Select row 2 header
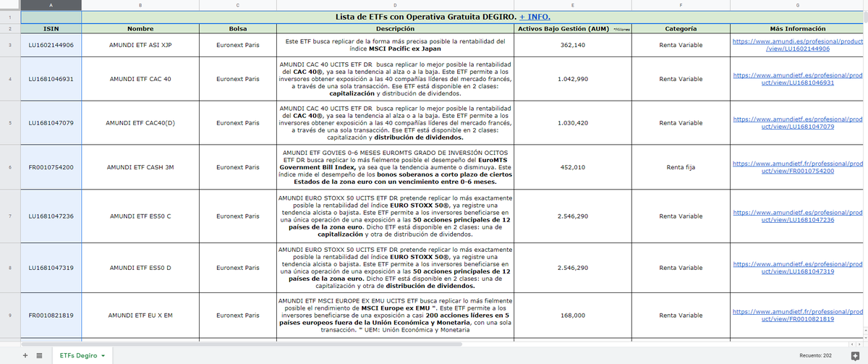 click(10, 29)
